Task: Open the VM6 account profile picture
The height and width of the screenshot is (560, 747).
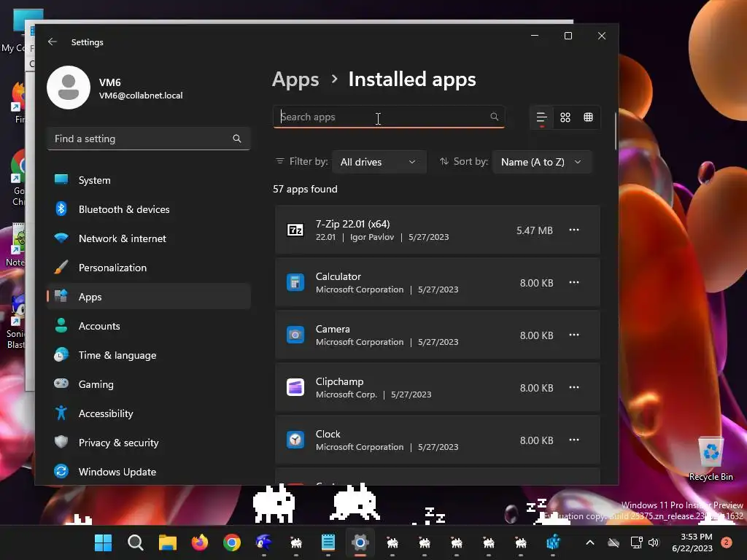Action: (69, 87)
